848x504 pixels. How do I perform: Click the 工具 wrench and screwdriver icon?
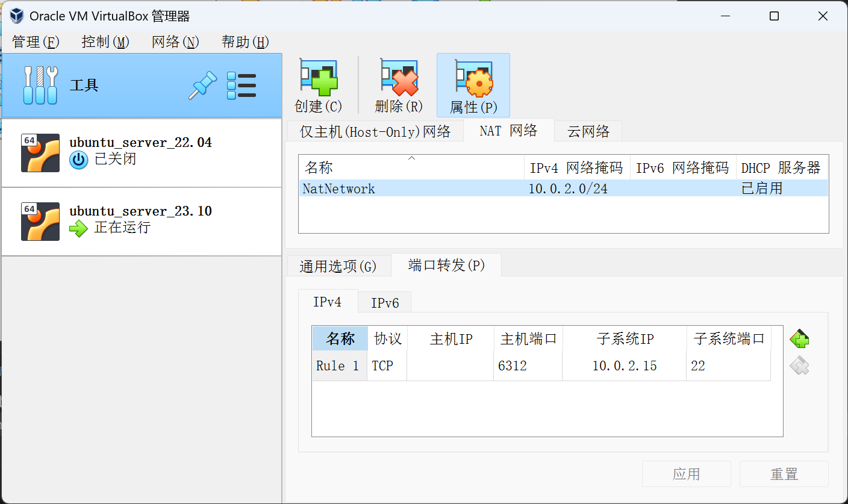pos(40,86)
